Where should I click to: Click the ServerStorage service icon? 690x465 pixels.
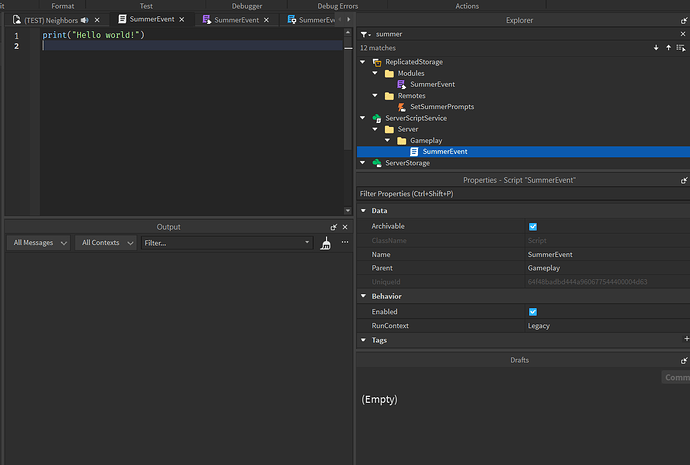coord(377,163)
